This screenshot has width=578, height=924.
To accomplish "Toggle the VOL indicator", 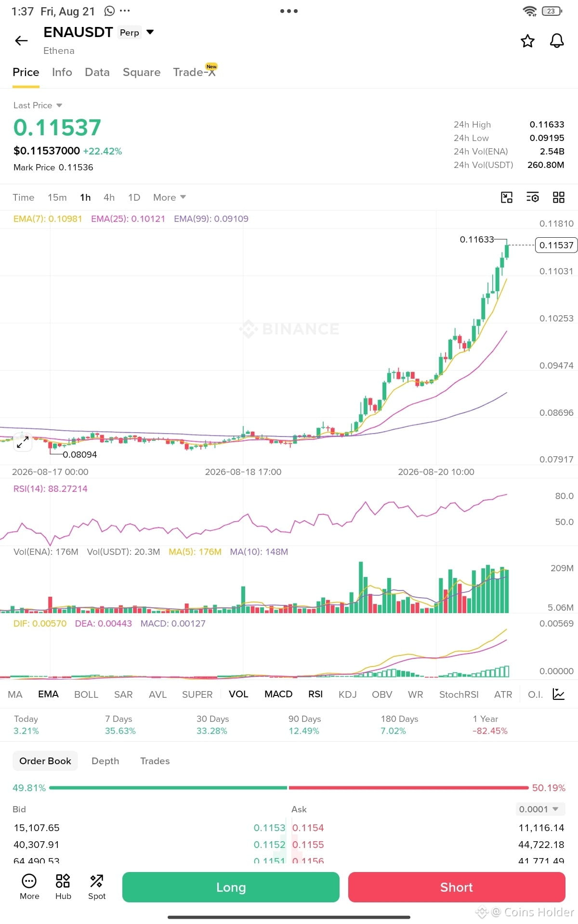I will pos(238,694).
